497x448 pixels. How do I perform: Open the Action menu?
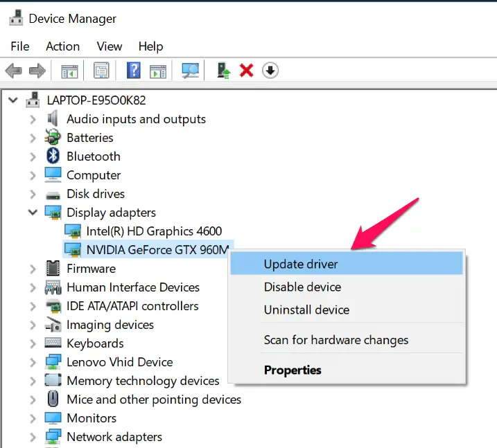pyautogui.click(x=63, y=46)
